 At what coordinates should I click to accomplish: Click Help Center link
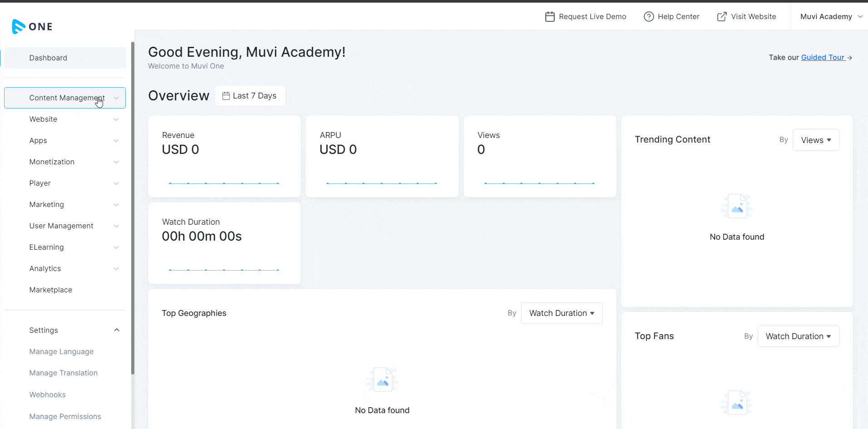(671, 17)
